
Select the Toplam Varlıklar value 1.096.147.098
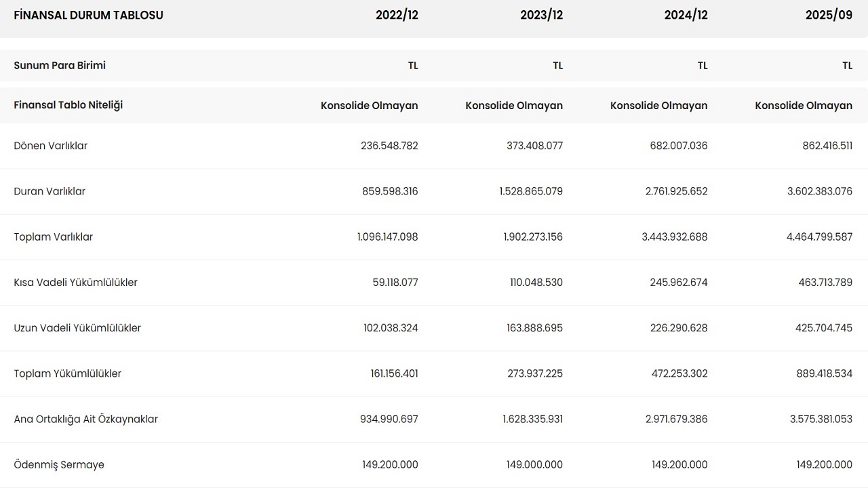pos(387,237)
